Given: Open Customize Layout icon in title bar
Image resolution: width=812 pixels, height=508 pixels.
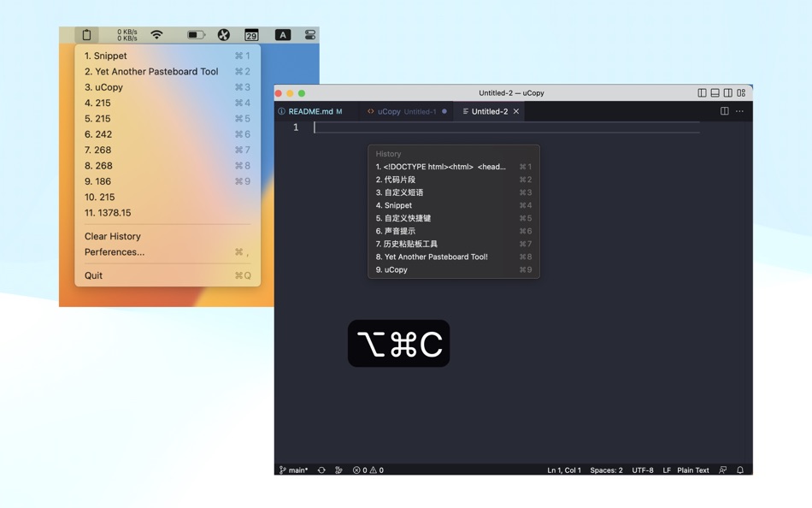Looking at the screenshot, I should [x=741, y=92].
